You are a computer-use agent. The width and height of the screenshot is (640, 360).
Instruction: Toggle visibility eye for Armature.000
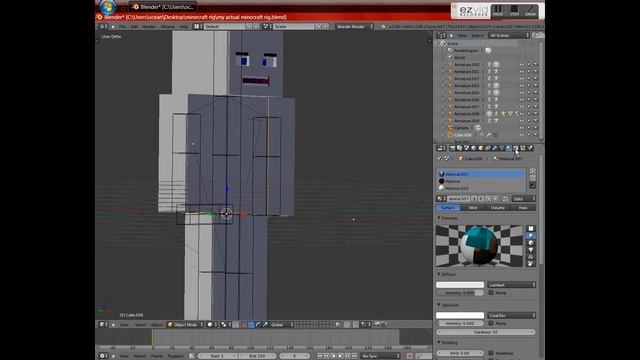522,64
